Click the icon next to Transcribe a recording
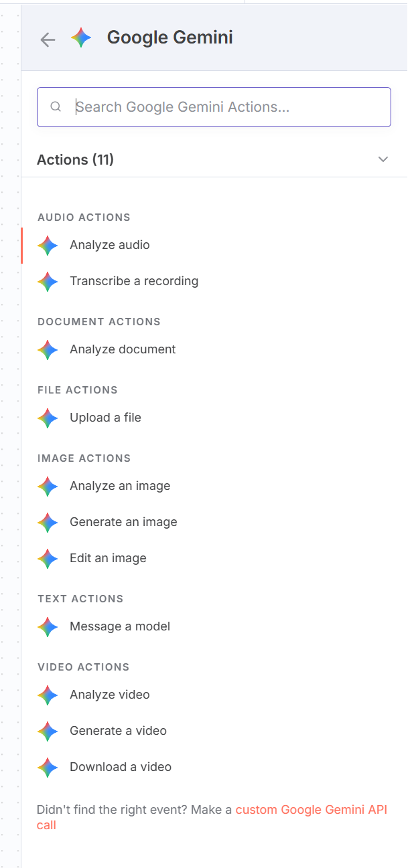The image size is (414, 868). click(x=48, y=282)
